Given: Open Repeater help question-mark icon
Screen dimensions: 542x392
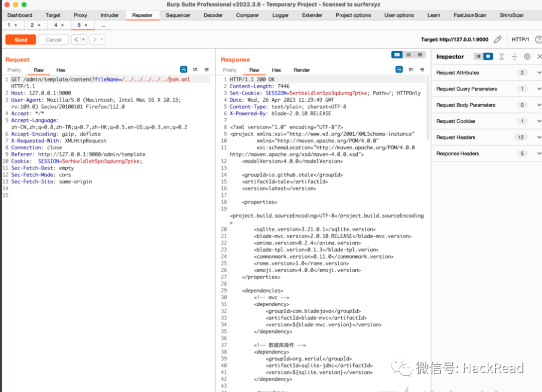Looking at the screenshot, I should (x=538, y=40).
